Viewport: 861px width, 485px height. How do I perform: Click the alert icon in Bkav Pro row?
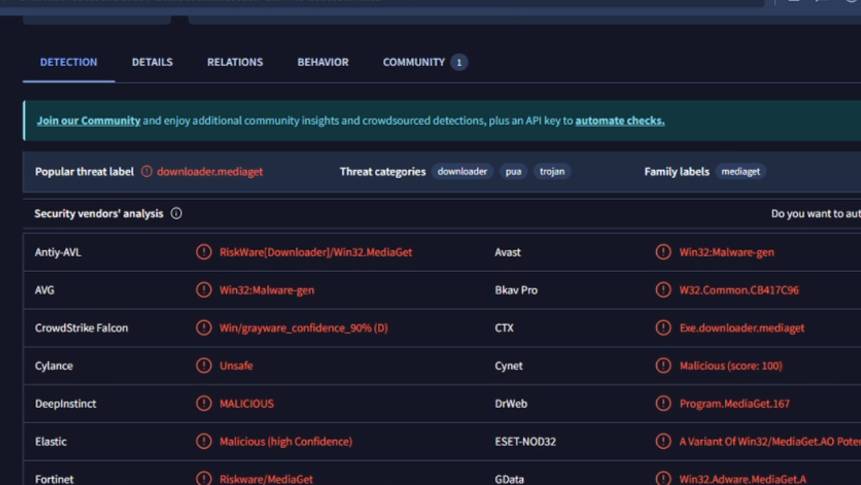tap(663, 289)
